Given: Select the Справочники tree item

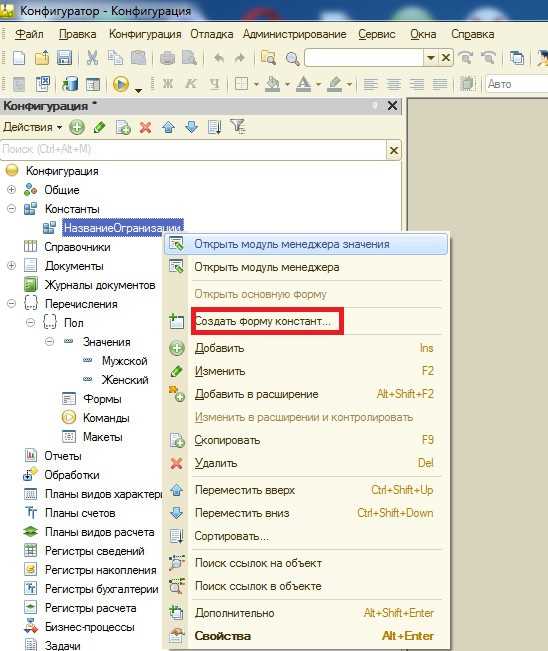Looking at the screenshot, I should (77, 247).
